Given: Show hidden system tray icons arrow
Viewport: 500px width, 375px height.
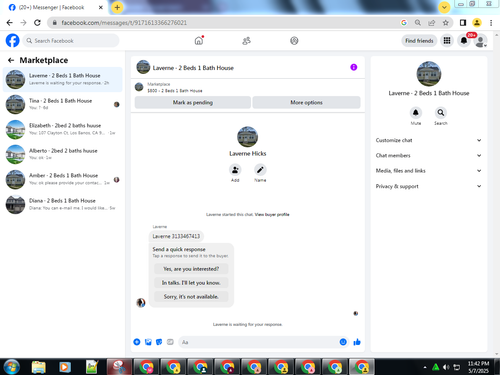Looking at the screenshot, I should [x=425, y=367].
